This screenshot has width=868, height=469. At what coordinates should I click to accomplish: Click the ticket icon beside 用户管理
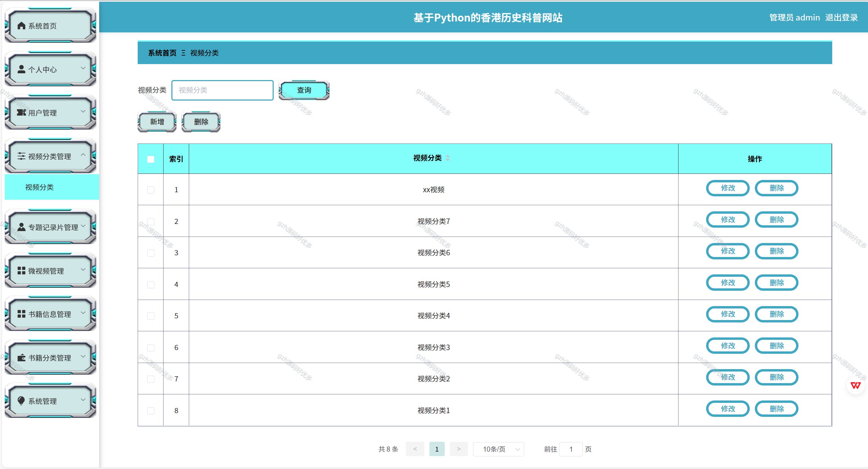(21, 112)
